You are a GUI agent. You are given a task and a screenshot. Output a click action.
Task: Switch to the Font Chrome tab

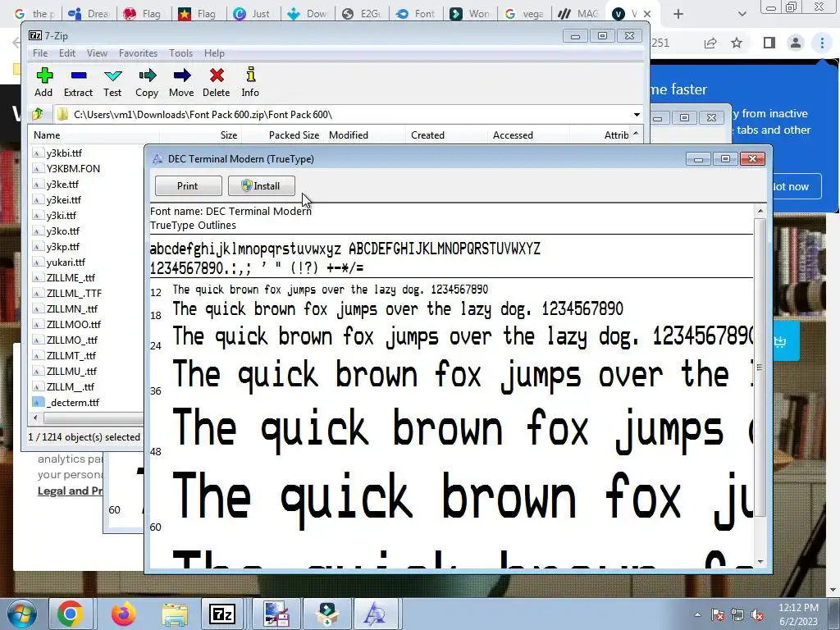pyautogui.click(x=416, y=14)
